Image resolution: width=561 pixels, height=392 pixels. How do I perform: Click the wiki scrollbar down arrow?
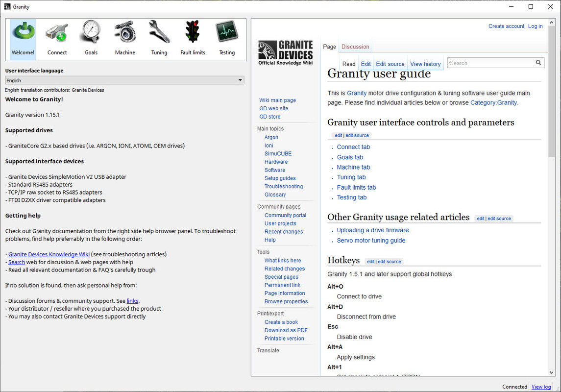point(551,372)
